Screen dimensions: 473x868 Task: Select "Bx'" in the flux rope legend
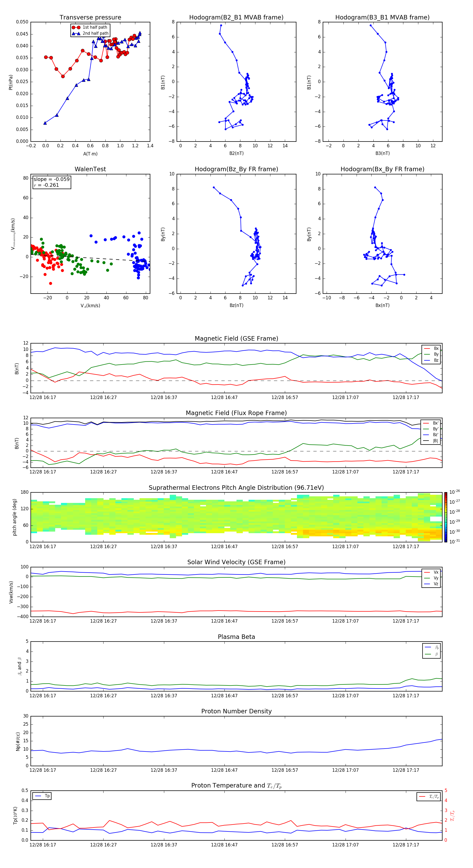(431, 423)
